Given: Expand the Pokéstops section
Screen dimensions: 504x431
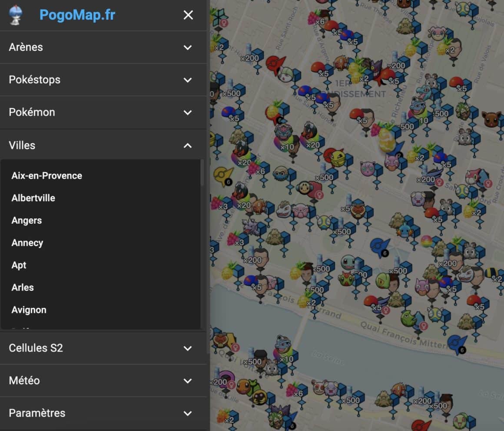Looking at the screenshot, I should click(103, 80).
